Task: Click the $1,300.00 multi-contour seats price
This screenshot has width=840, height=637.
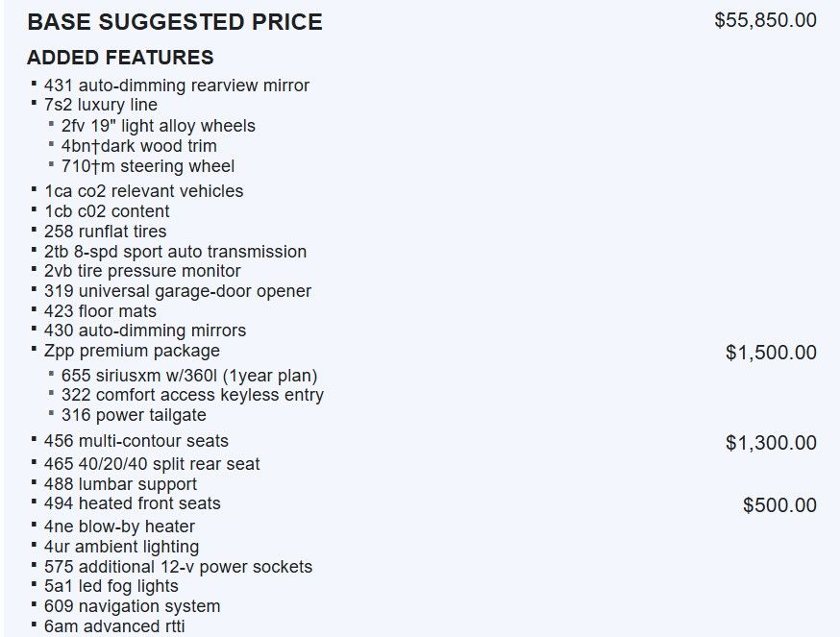Action: click(x=771, y=443)
